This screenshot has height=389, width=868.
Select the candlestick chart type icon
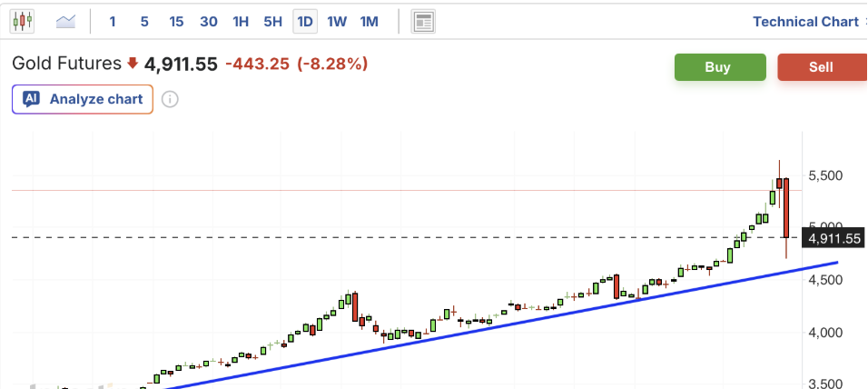tap(22, 22)
